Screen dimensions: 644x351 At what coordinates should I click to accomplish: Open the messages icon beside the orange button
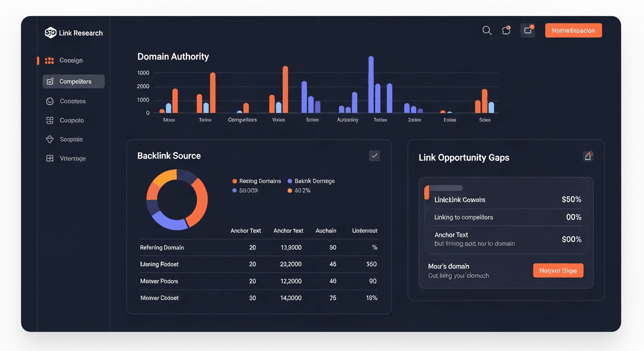[527, 30]
